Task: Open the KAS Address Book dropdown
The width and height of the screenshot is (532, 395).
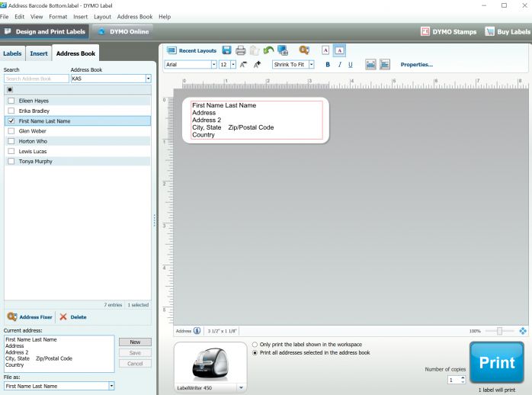Action: coord(148,78)
